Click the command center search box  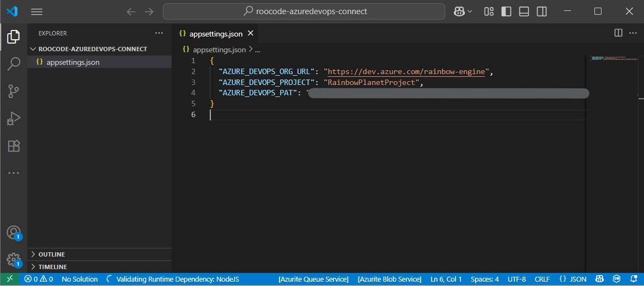pos(304,11)
